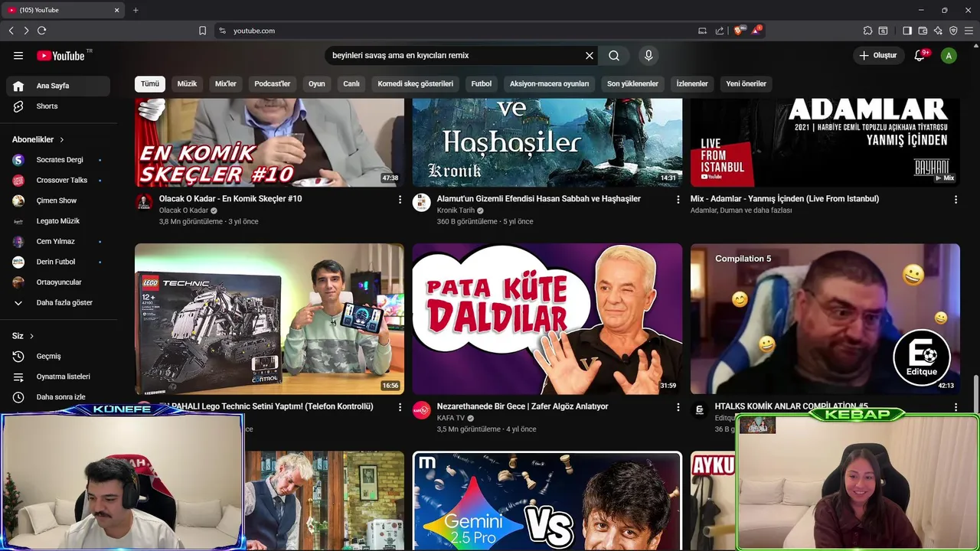Image resolution: width=980 pixels, height=551 pixels.
Task: Click the YouTube logo
Action: (60, 55)
